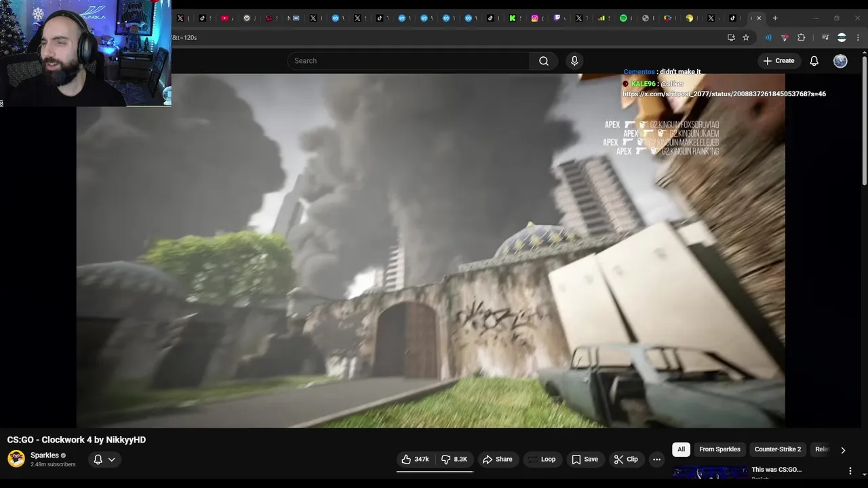Screen dimensions: 868x488
Task: Switch to the red YouTube tab
Action: pyautogui.click(x=224, y=18)
